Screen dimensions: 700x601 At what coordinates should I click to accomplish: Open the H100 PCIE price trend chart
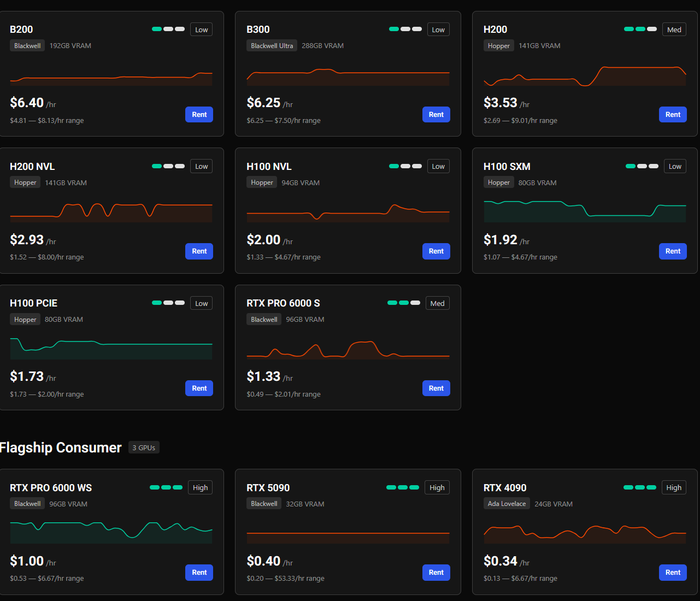coord(111,349)
